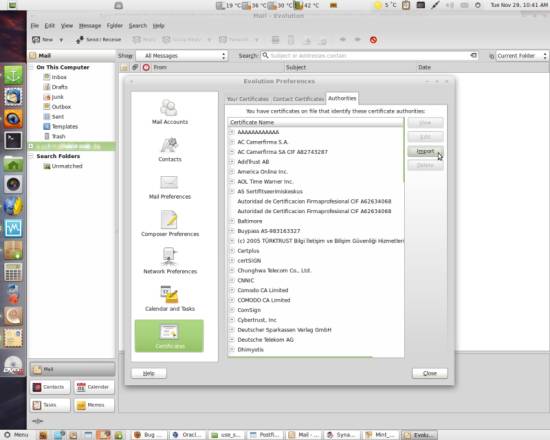Switch to Contacts view button

tap(50, 387)
